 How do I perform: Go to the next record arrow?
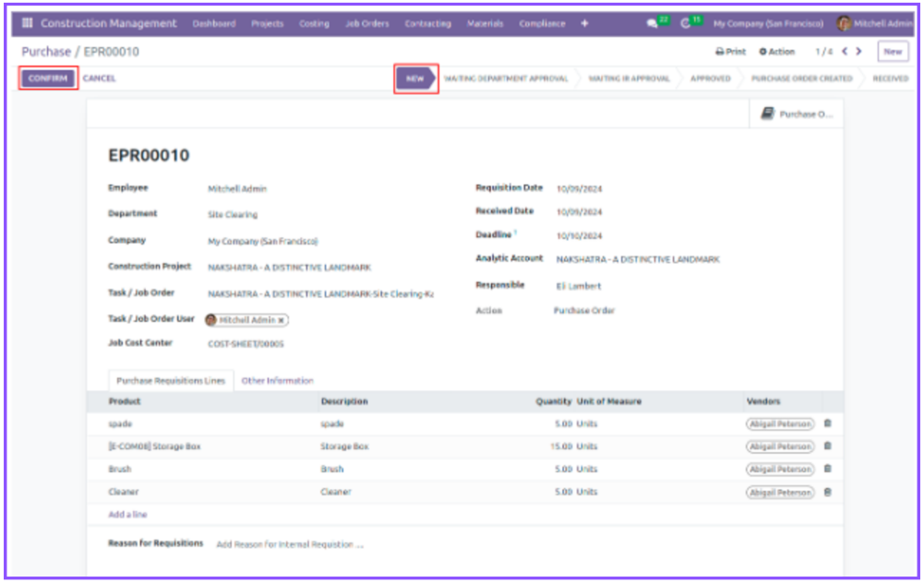pyautogui.click(x=859, y=52)
